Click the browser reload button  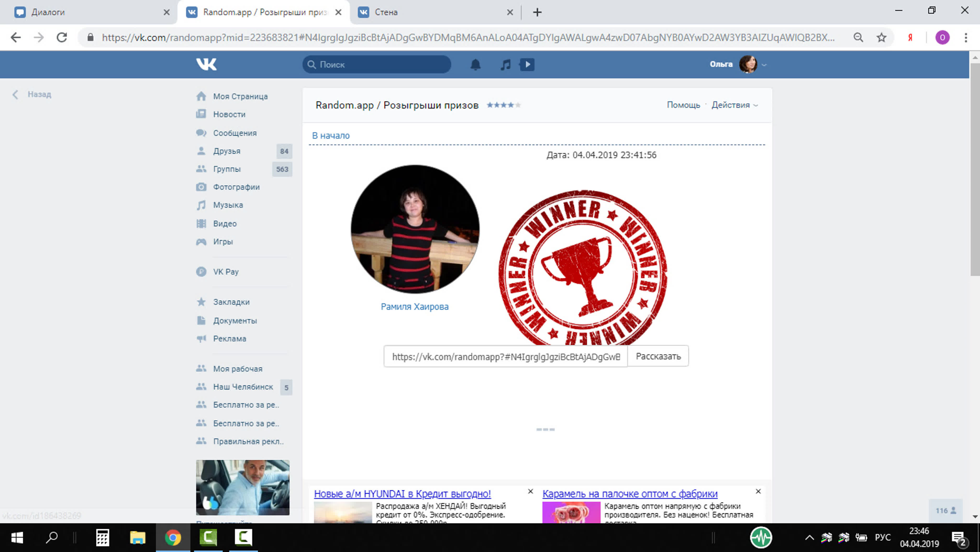[x=62, y=37]
